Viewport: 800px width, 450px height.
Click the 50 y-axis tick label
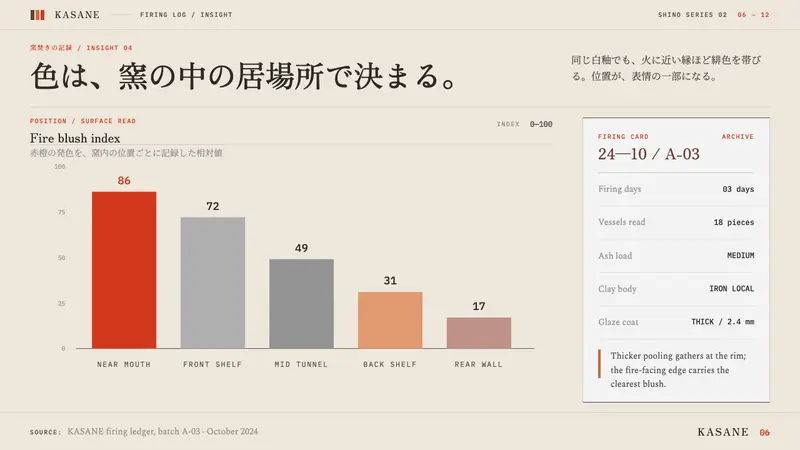[x=61, y=258]
